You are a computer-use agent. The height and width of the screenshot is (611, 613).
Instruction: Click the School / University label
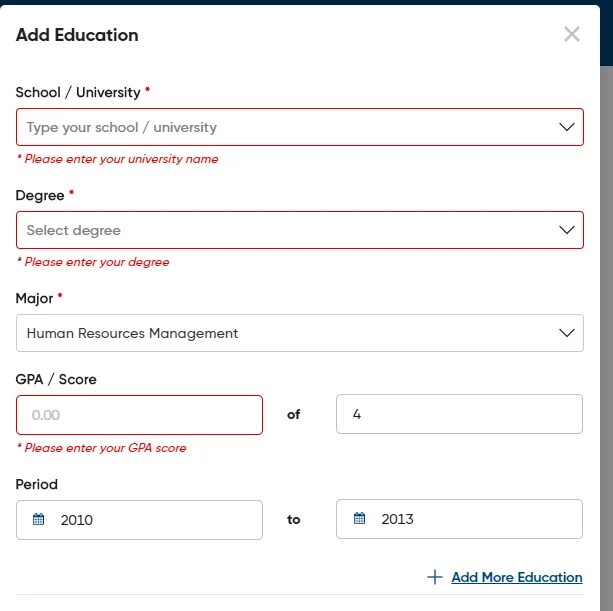click(78, 92)
